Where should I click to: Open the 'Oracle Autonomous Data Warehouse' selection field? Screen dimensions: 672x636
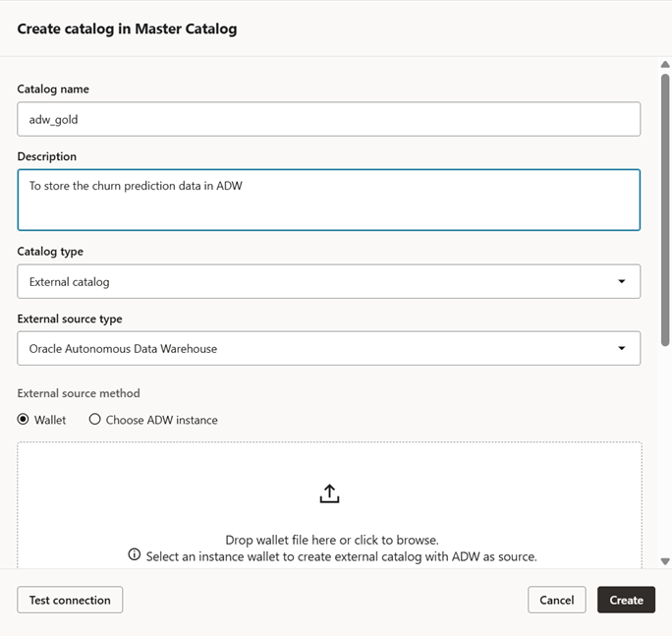pos(314,348)
